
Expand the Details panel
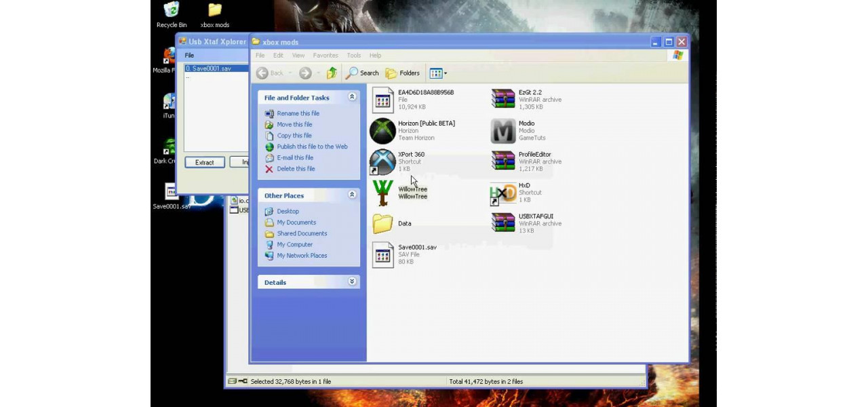tap(352, 282)
